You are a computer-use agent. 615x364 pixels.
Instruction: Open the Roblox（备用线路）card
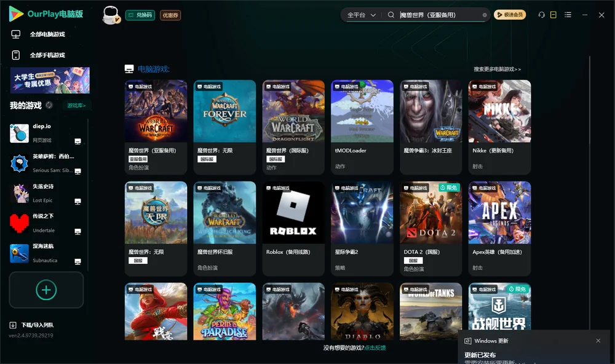293,228
